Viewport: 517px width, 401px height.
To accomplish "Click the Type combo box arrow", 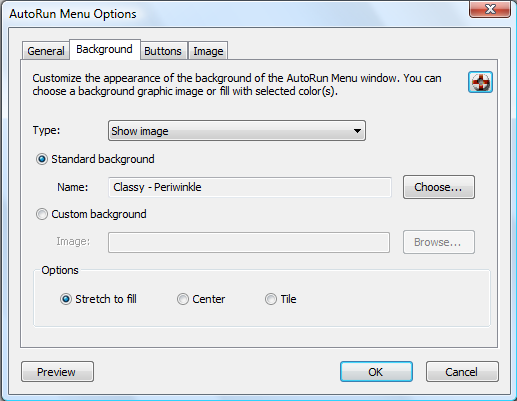I will click(x=357, y=131).
